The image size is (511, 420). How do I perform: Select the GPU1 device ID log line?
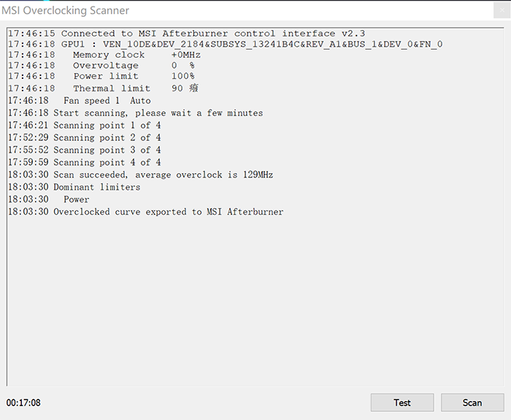[x=225, y=44]
